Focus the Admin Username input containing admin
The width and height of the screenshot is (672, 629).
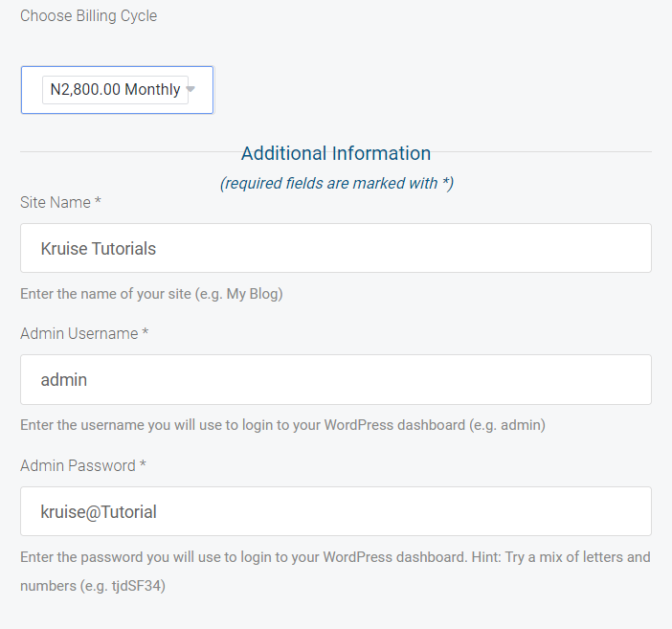[x=335, y=380]
